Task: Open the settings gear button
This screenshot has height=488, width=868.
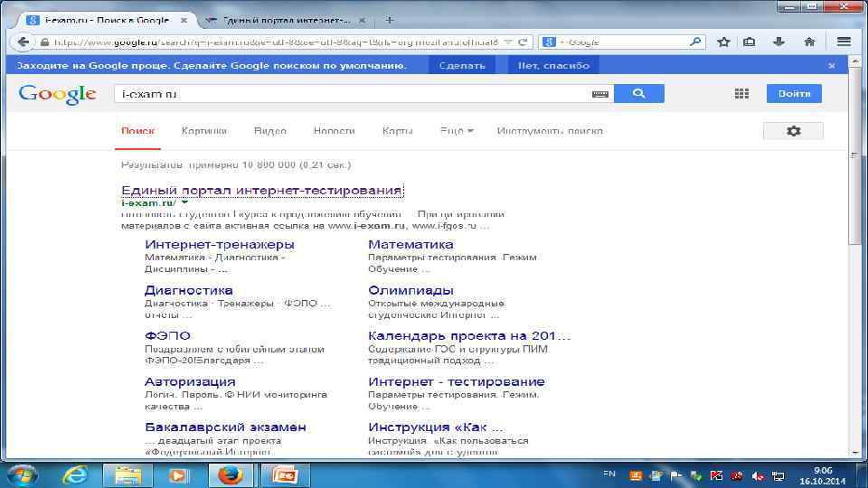Action: (x=793, y=131)
